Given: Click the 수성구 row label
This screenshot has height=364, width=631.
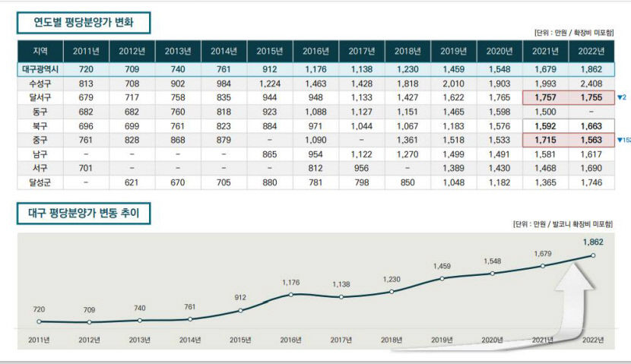Looking at the screenshot, I should [x=40, y=84].
